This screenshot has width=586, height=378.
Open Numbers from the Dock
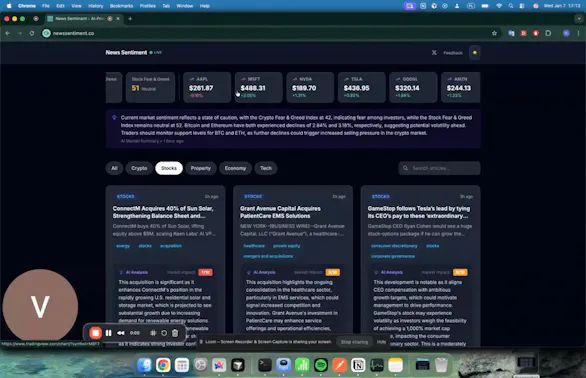[x=302, y=365]
